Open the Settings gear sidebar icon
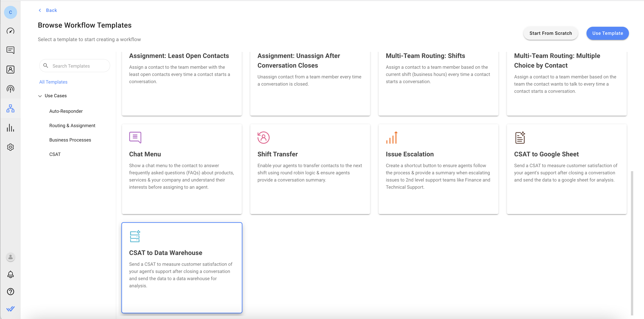 (x=10, y=147)
